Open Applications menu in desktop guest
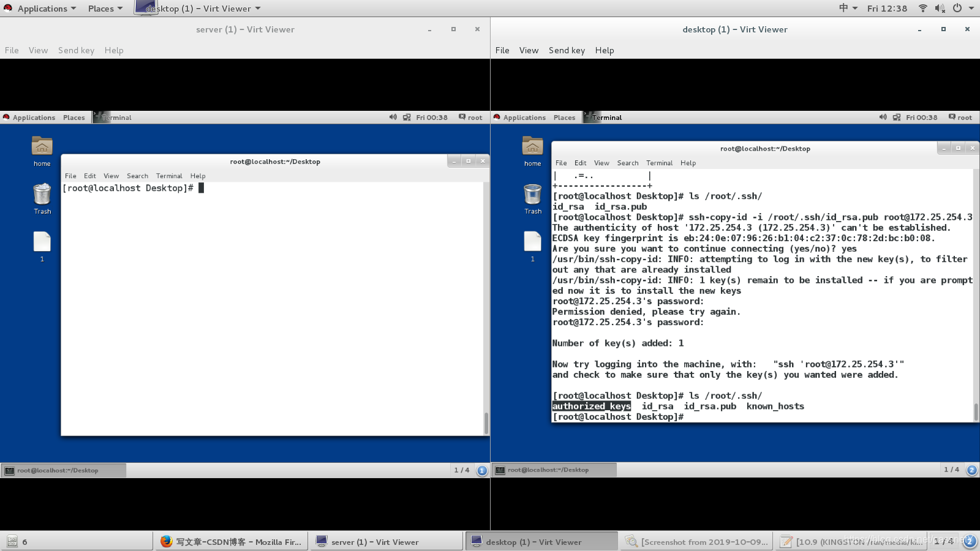980x551 pixels. [519, 118]
